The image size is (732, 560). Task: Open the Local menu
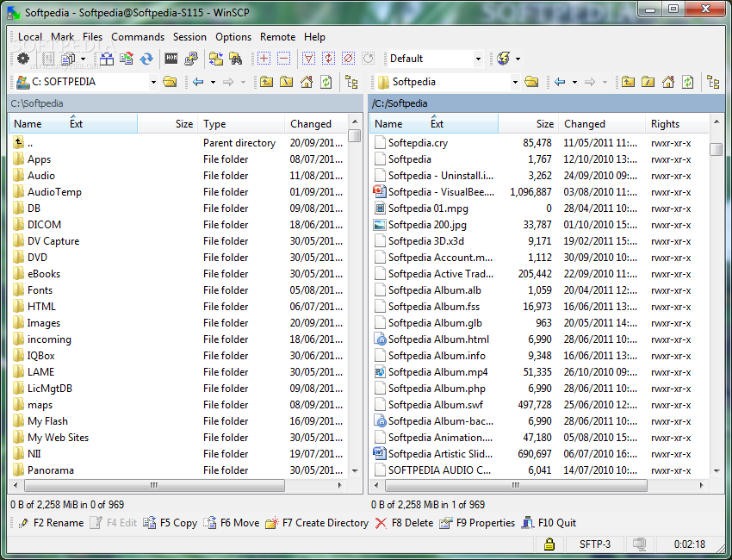coord(29,37)
